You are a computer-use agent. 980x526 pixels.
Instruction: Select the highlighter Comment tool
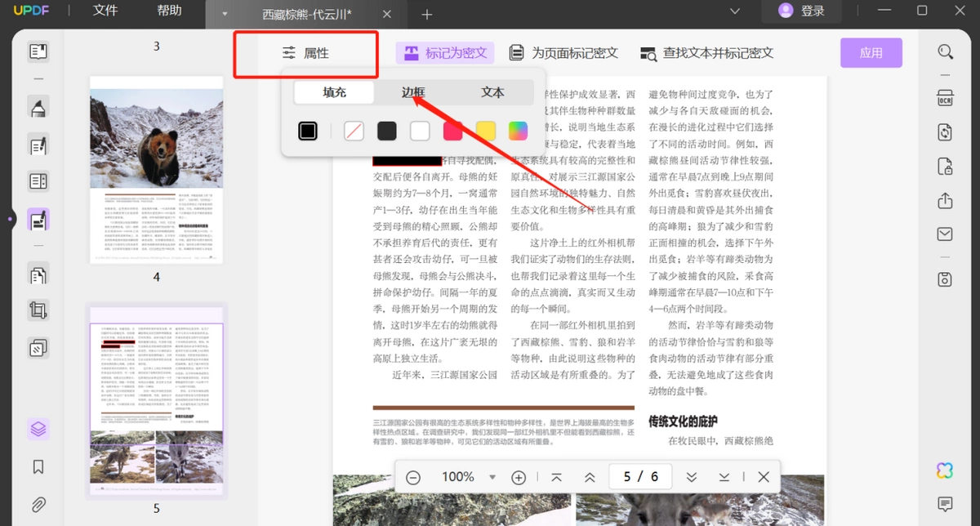tap(38, 107)
